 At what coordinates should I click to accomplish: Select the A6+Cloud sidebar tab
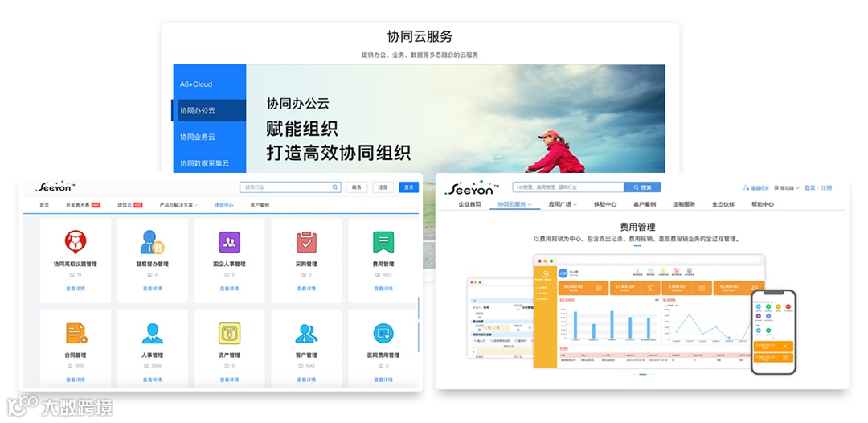209,84
